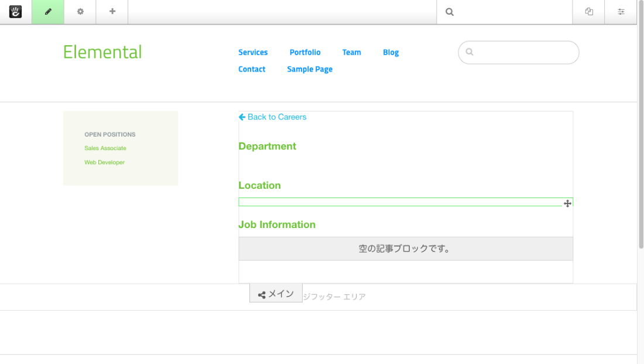Click the plus add content icon
This screenshot has width=644, height=364.
pos(112,12)
